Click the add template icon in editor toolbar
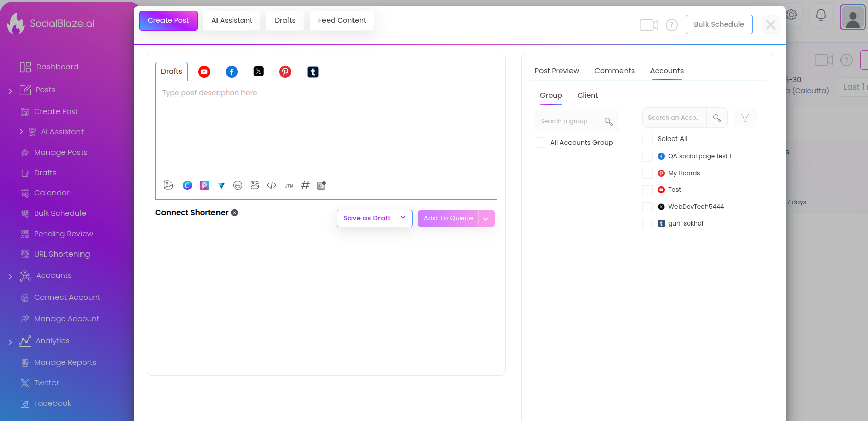This screenshot has width=868, height=421. pyautogui.click(x=321, y=185)
